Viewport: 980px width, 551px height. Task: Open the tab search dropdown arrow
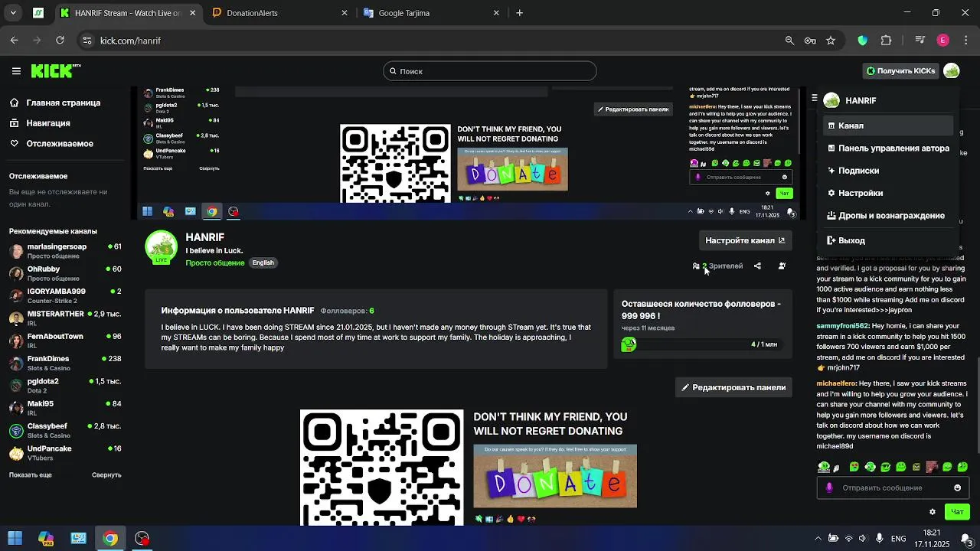(x=13, y=13)
